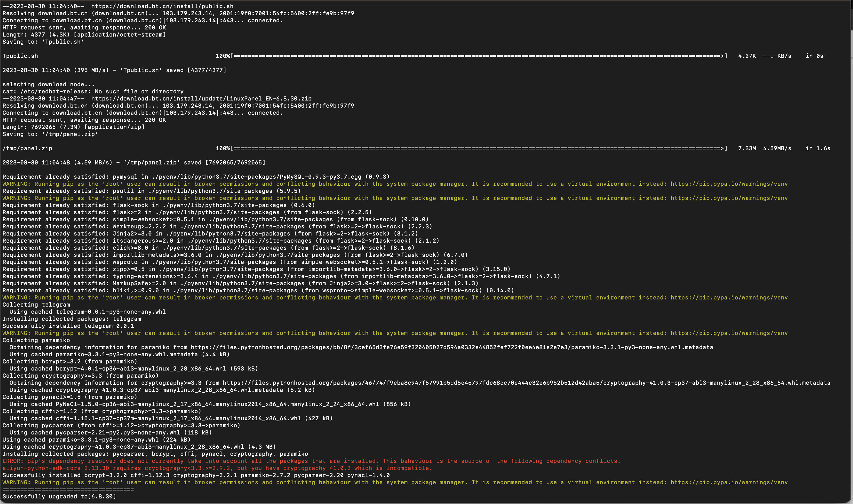Click the paramiko-3.3.1 whl.metadata pythonhosted URL
The height and width of the screenshot is (504, 853).
pos(451,347)
